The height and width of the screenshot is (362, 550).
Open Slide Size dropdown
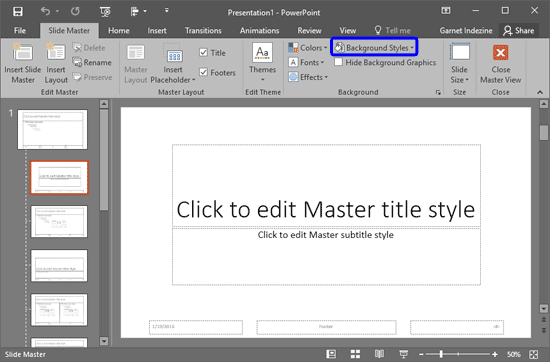pyautogui.click(x=460, y=63)
